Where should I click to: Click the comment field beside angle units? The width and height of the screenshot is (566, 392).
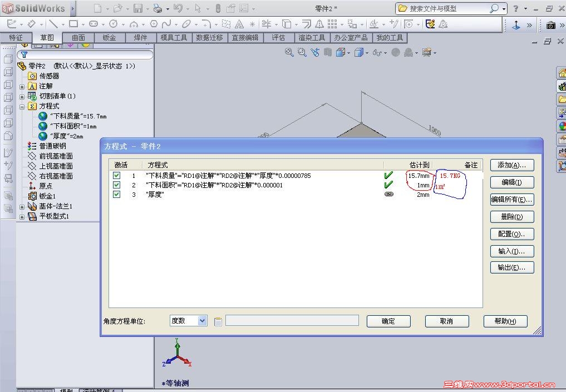[292, 321]
